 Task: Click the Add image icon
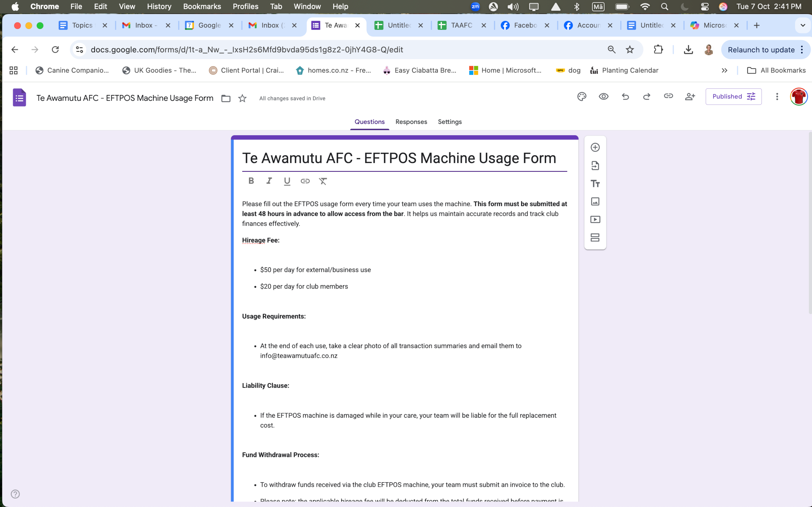click(x=595, y=202)
